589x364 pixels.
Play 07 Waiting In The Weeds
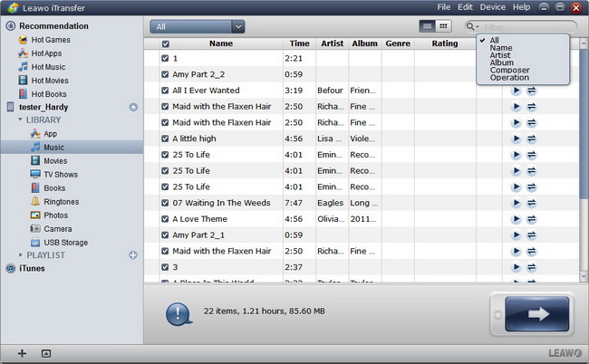pos(517,203)
